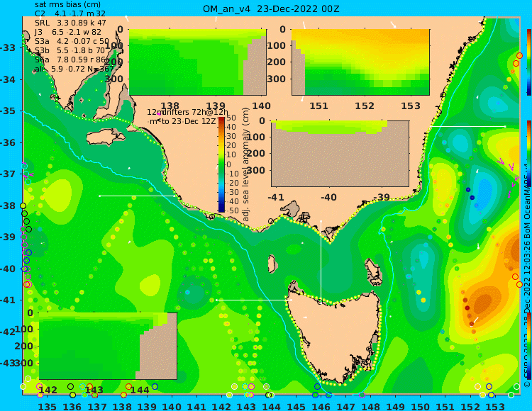Open the 151–153 longitude depth section inset
The height and width of the screenshot is (411, 532).
[360, 62]
